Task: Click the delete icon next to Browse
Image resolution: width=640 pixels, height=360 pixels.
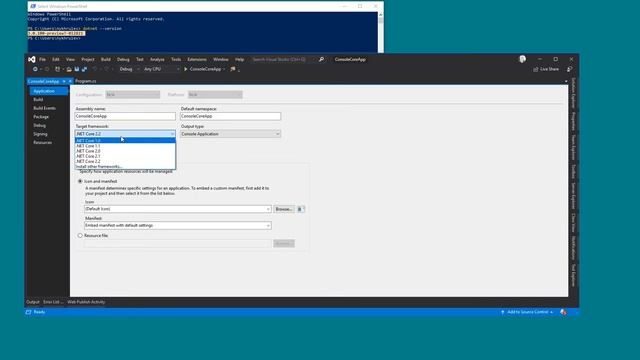Action: point(300,209)
